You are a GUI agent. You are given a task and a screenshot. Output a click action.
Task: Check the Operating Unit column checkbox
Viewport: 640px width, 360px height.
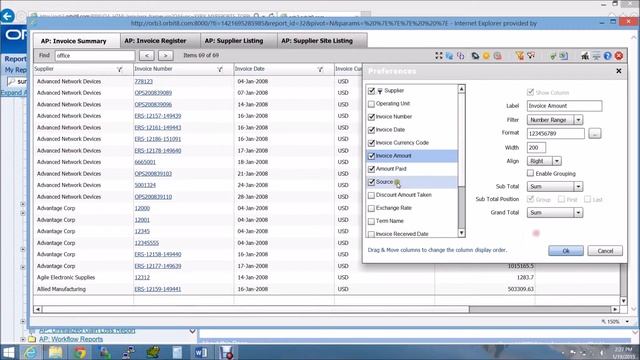(x=371, y=104)
